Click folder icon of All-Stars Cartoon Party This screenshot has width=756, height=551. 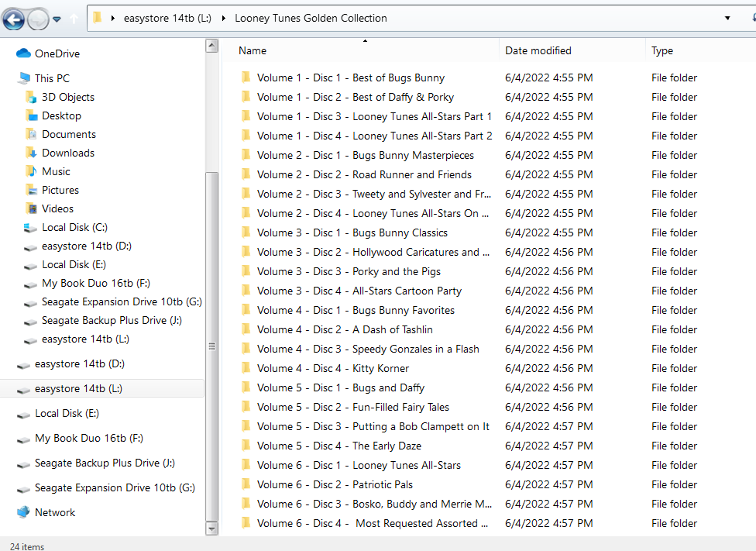pos(246,290)
